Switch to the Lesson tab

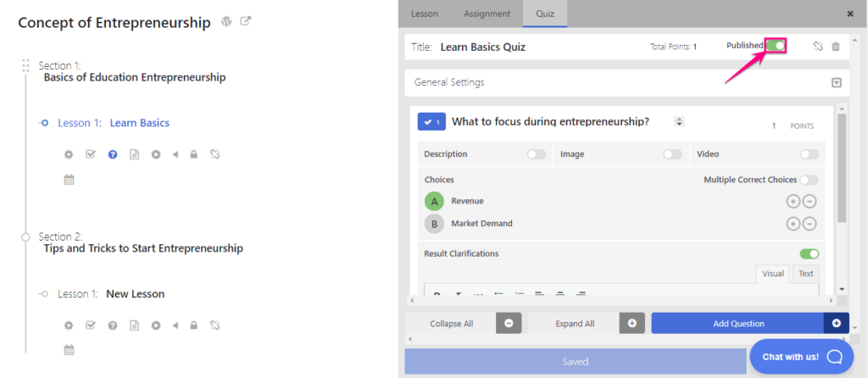(425, 14)
